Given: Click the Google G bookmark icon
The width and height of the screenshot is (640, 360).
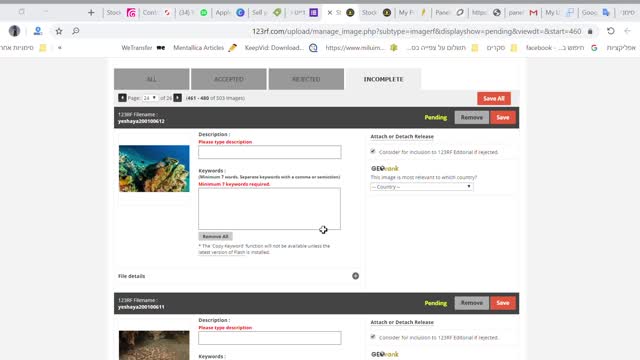Looking at the screenshot, I should 594,48.
